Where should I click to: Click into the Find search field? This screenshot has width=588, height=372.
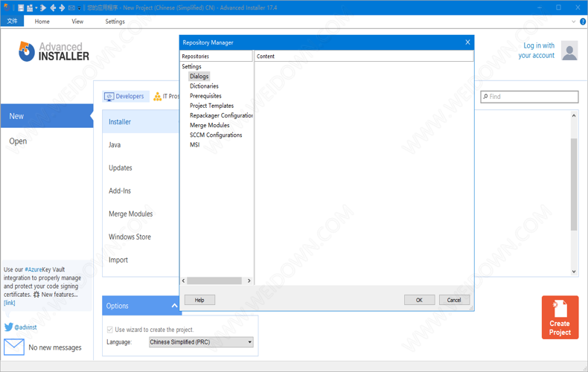(529, 97)
